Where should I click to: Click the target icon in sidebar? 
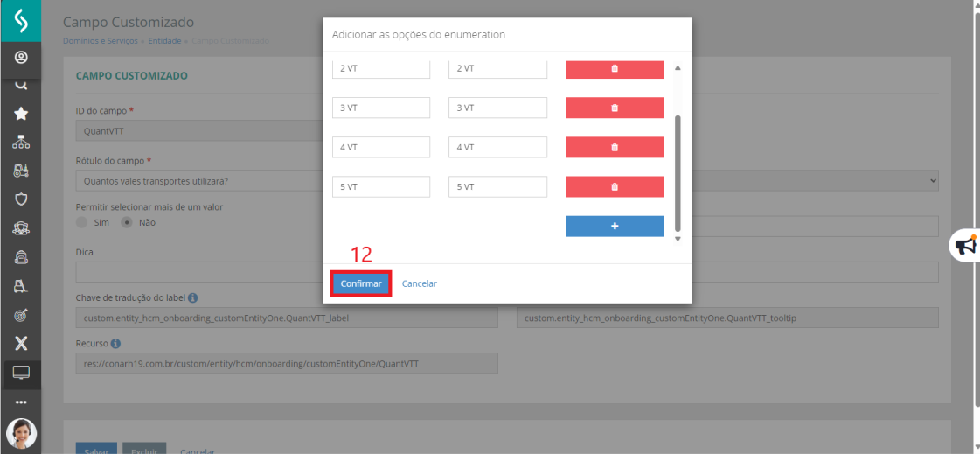(x=21, y=314)
